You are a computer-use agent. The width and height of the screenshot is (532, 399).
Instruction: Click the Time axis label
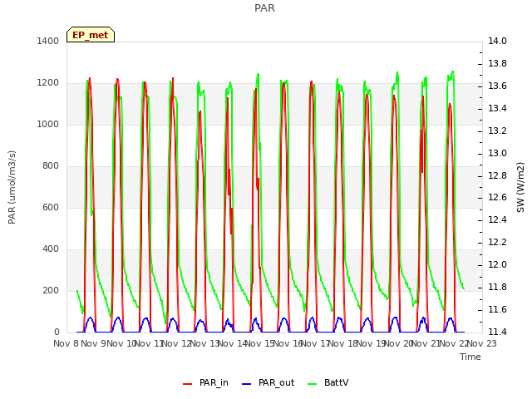coord(470,357)
